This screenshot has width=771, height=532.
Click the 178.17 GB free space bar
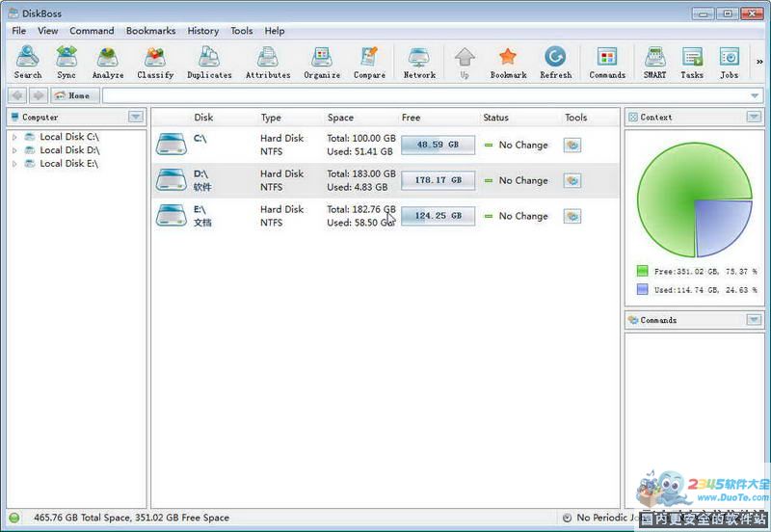coord(439,180)
